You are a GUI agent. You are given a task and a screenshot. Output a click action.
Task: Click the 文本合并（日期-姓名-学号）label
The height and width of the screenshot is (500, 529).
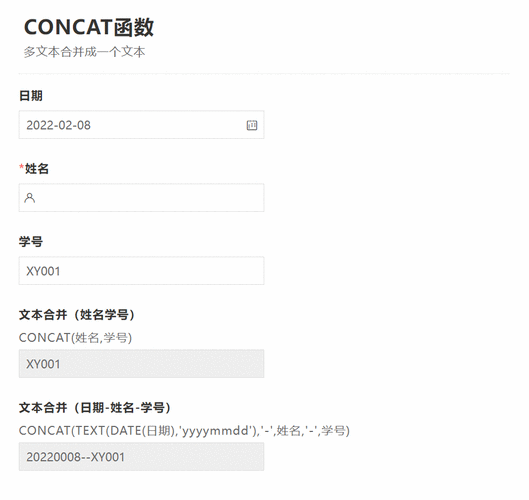point(95,408)
